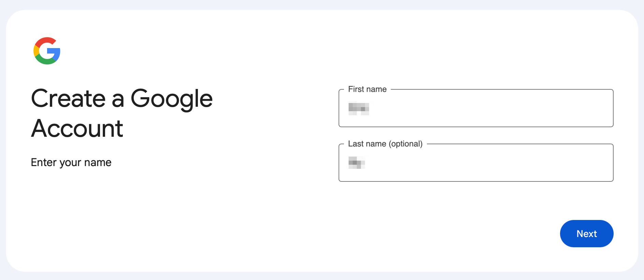Viewport: 644px width, 280px height.
Task: Focus the First name input field
Action: coord(476,108)
